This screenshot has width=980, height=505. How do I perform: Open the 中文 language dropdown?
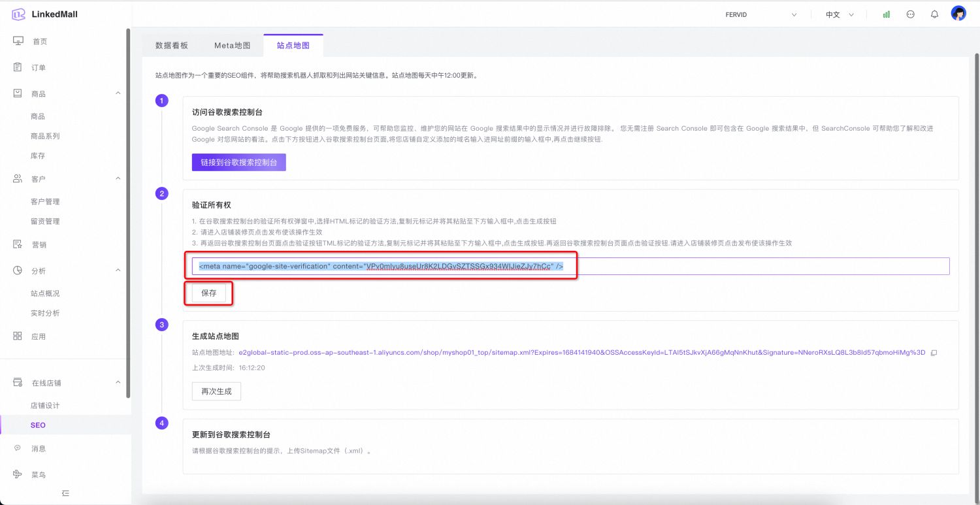840,14
